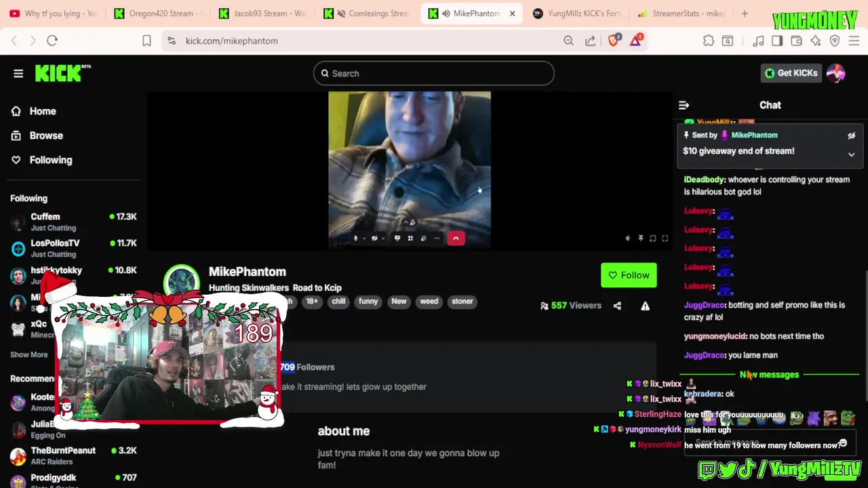
Task: Click JuggDraco username before botting message
Action: pos(704,305)
